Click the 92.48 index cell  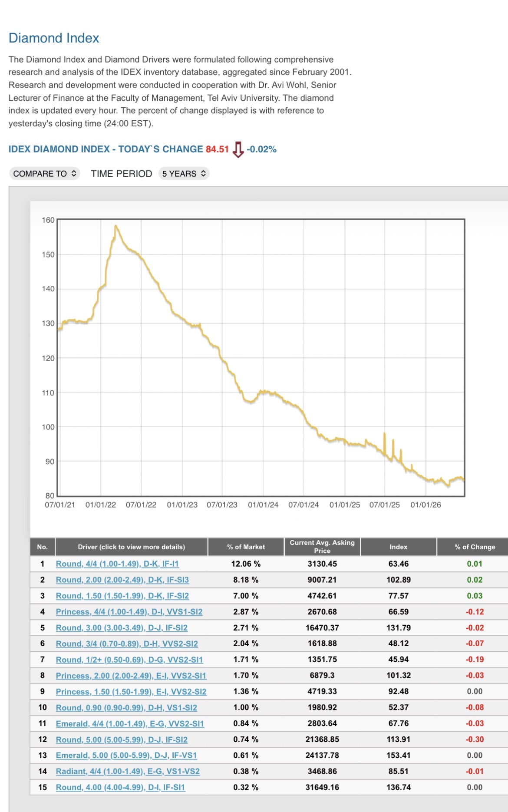coord(399,692)
